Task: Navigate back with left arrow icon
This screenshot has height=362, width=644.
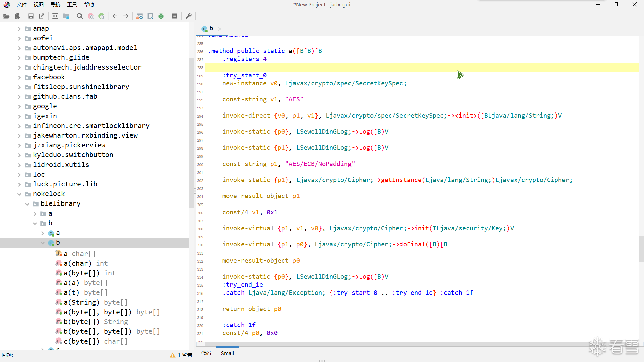Action: [115, 16]
